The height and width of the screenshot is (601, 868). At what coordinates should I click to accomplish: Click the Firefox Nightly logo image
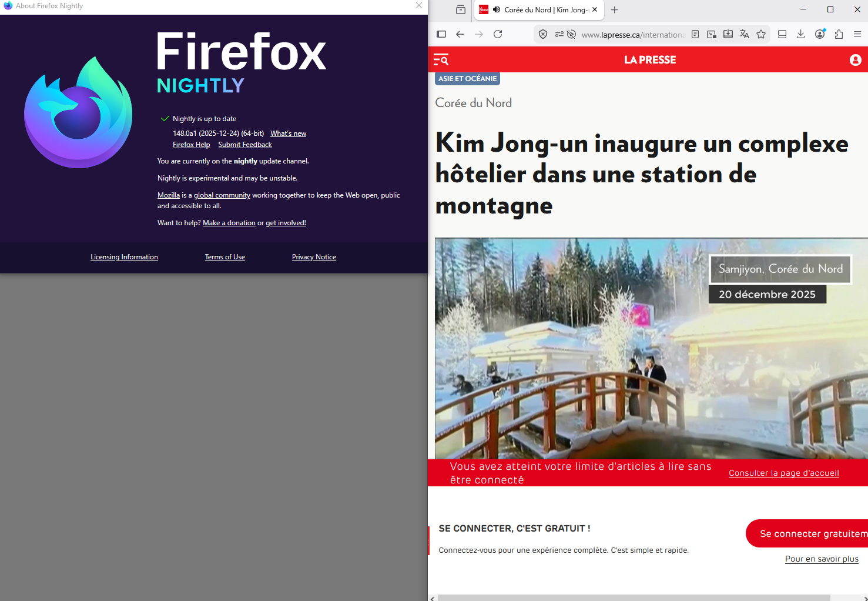78,112
